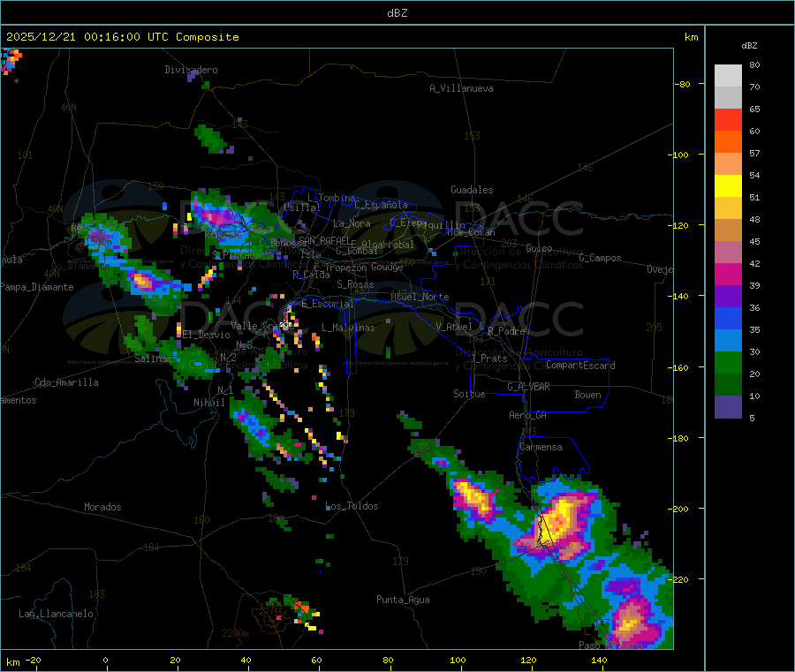This screenshot has width=795, height=672.
Task: Click the 'Pampa_Diamante' map label
Action: [37, 287]
